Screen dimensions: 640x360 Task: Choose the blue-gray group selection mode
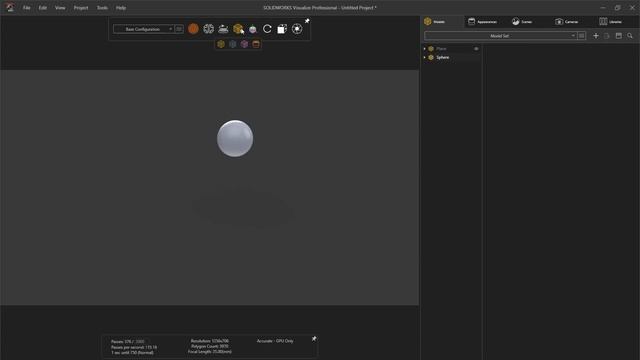point(233,44)
